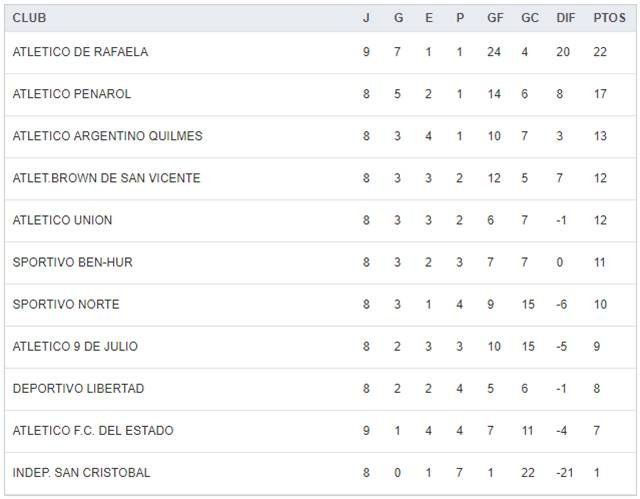This screenshot has width=640, height=499.
Task: Click the DIF column header
Action: (x=565, y=18)
